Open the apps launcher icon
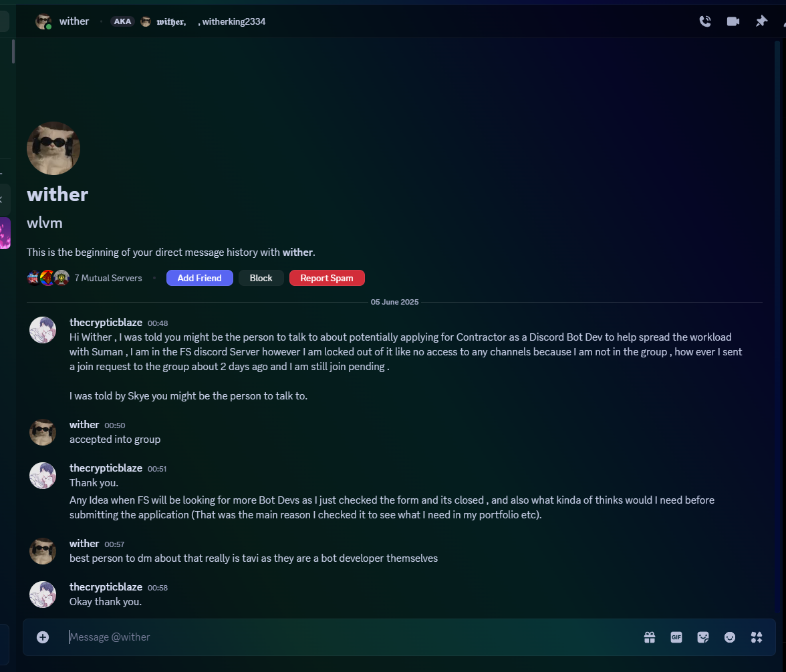The image size is (786, 672). pyautogui.click(x=757, y=637)
